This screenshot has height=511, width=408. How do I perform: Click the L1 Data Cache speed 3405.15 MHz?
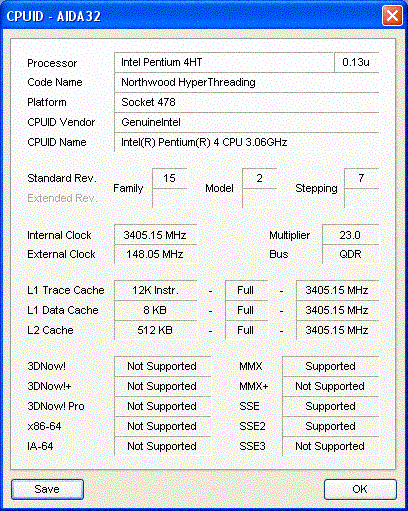(x=337, y=310)
